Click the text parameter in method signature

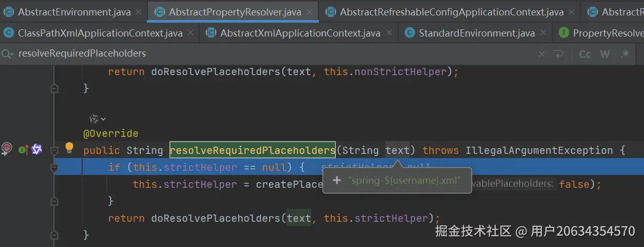tap(397, 150)
